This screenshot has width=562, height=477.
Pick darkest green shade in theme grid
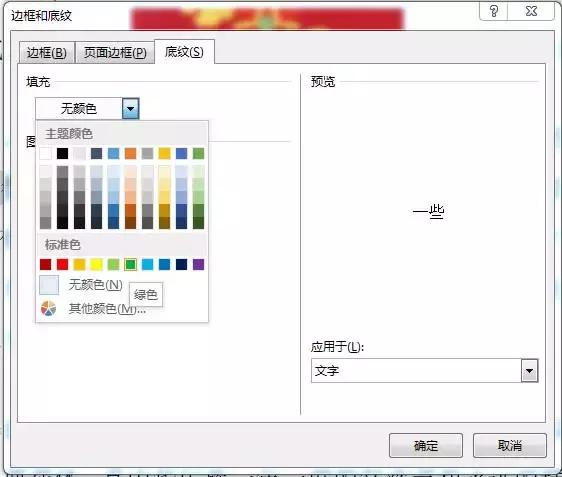click(x=199, y=223)
